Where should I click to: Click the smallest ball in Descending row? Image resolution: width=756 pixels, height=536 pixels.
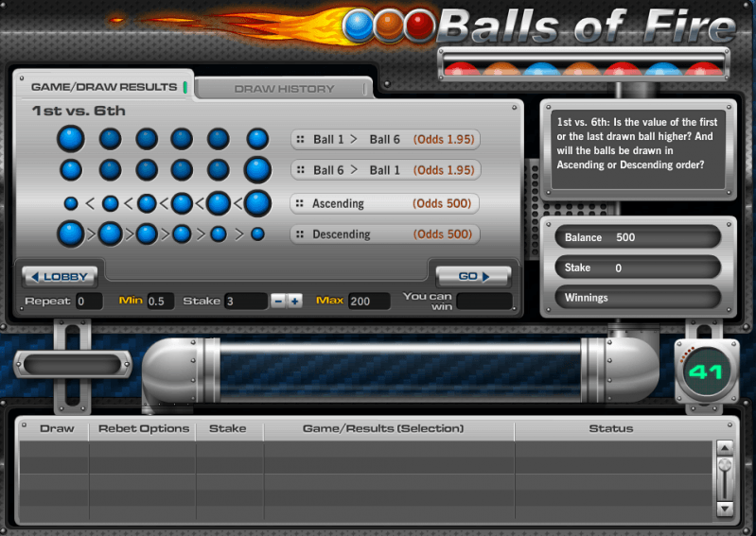pyautogui.click(x=258, y=234)
